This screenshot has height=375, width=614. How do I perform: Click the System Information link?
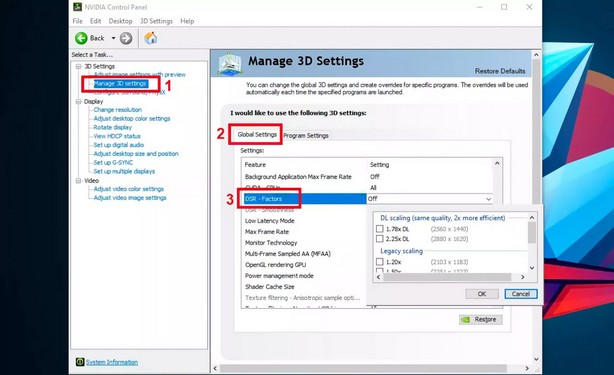(112, 362)
